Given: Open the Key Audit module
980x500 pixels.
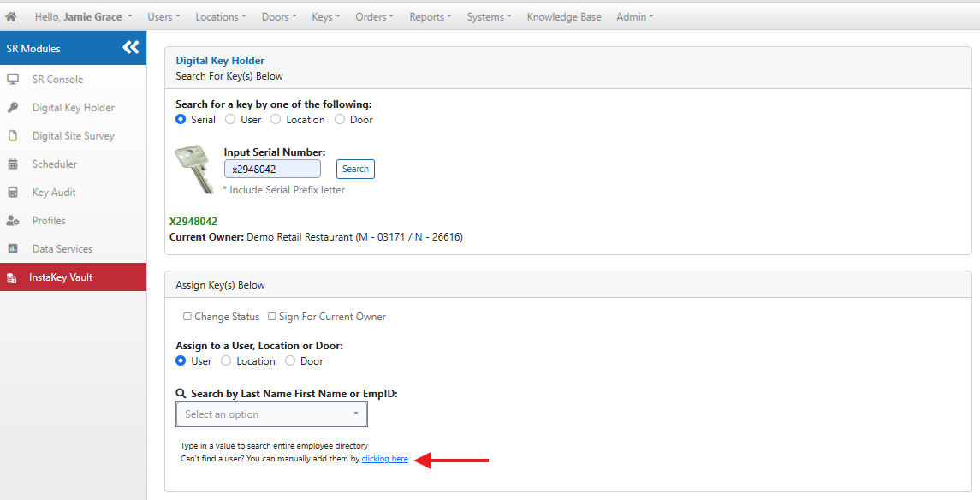Looking at the screenshot, I should 54,193.
